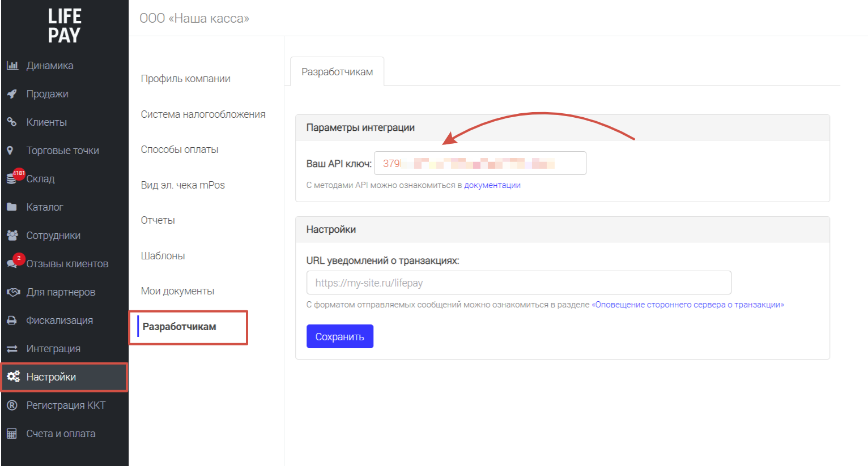This screenshot has width=868, height=466.
Task: Open the документации link
Action: (x=492, y=185)
